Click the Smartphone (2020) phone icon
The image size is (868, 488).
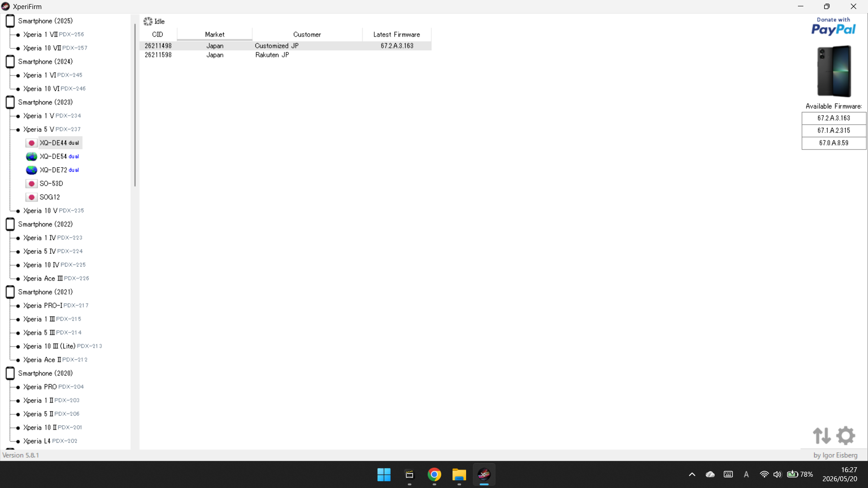(10, 373)
